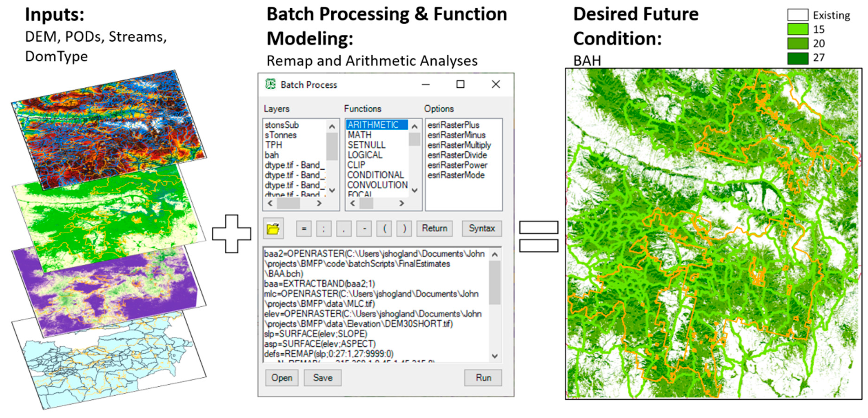Image resolution: width=868 pixels, height=418 pixels.
Task: Click the bright green 15 legend swatch
Action: (797, 29)
